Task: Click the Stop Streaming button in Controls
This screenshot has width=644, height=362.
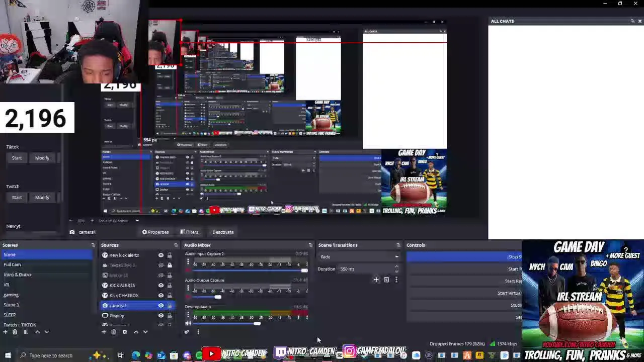Action: pyautogui.click(x=464, y=257)
